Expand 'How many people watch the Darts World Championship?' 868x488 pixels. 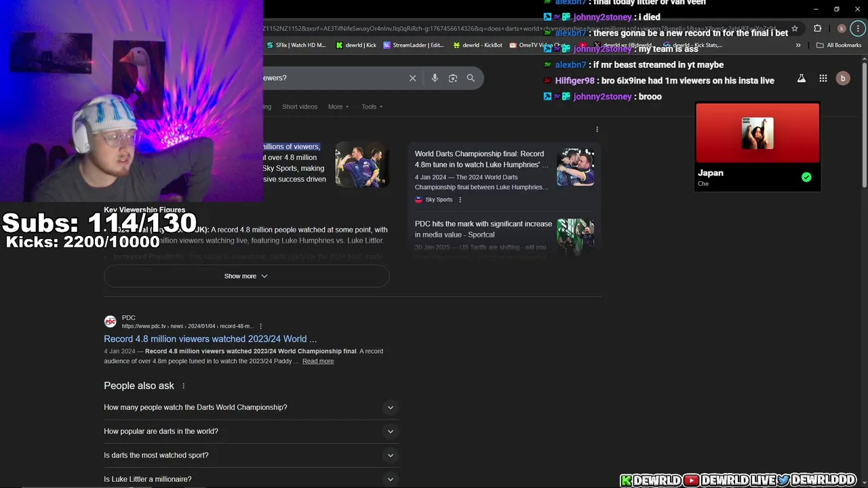pos(250,407)
